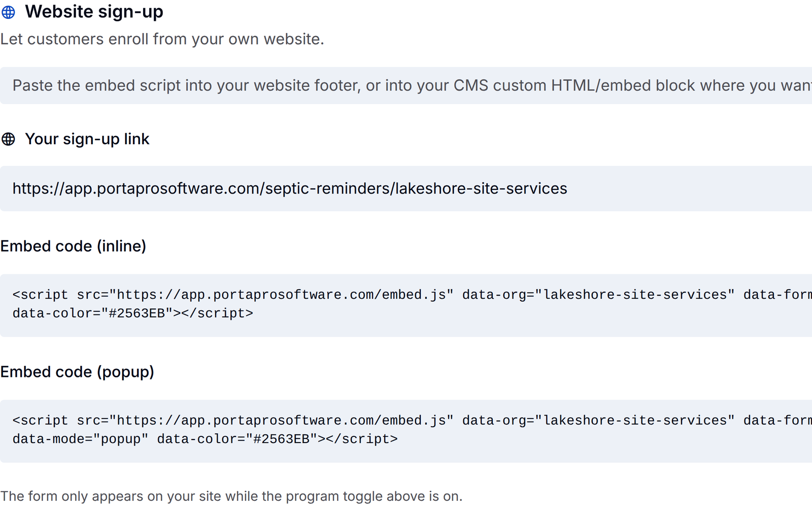Click the 'Website sign-up' heading
Viewport: 812px width, 508px height.
pos(94,12)
